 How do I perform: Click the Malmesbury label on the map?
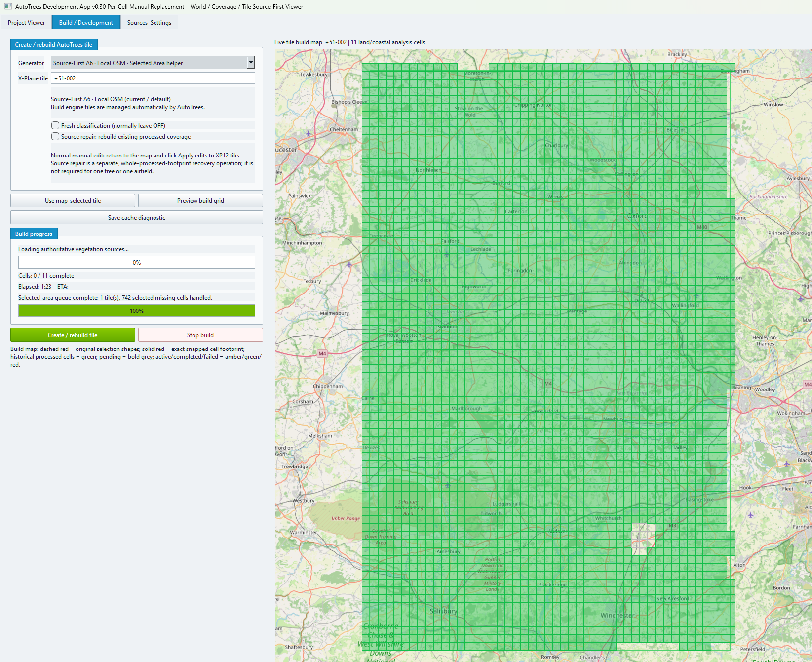tap(334, 313)
